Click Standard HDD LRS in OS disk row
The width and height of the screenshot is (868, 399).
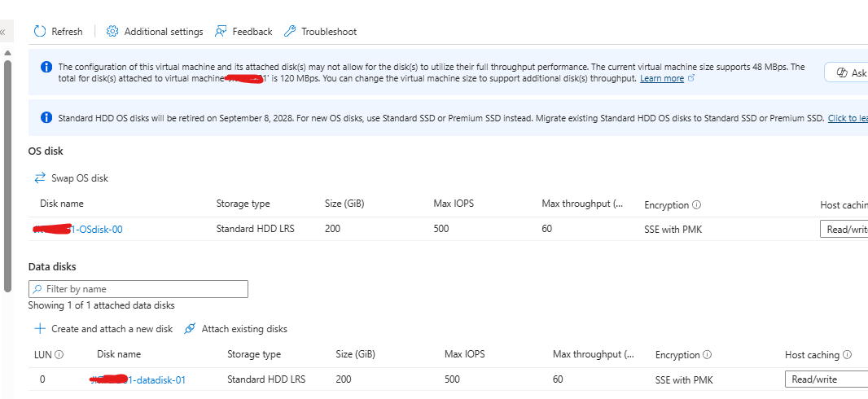255,229
